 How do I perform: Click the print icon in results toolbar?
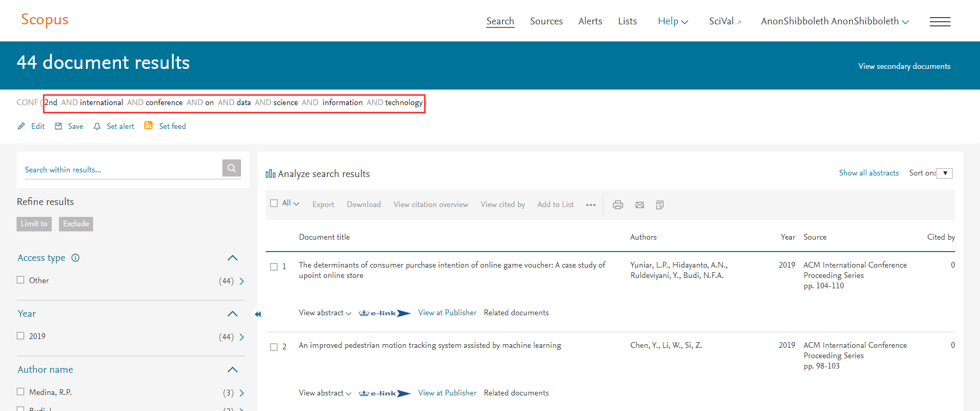617,205
